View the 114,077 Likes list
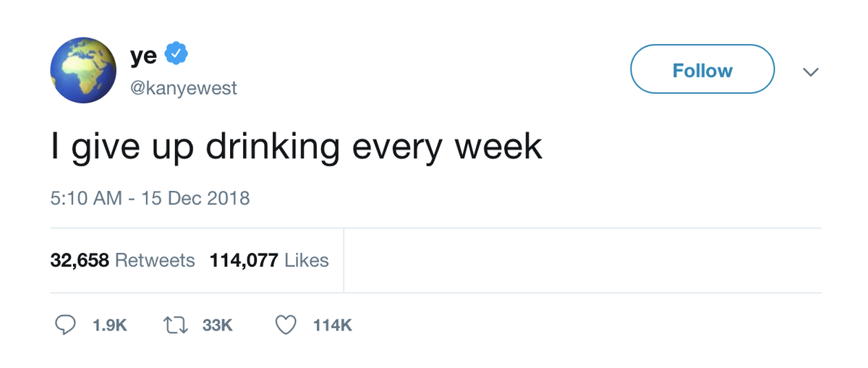This screenshot has height=368, width=868. pyautogui.click(x=268, y=260)
